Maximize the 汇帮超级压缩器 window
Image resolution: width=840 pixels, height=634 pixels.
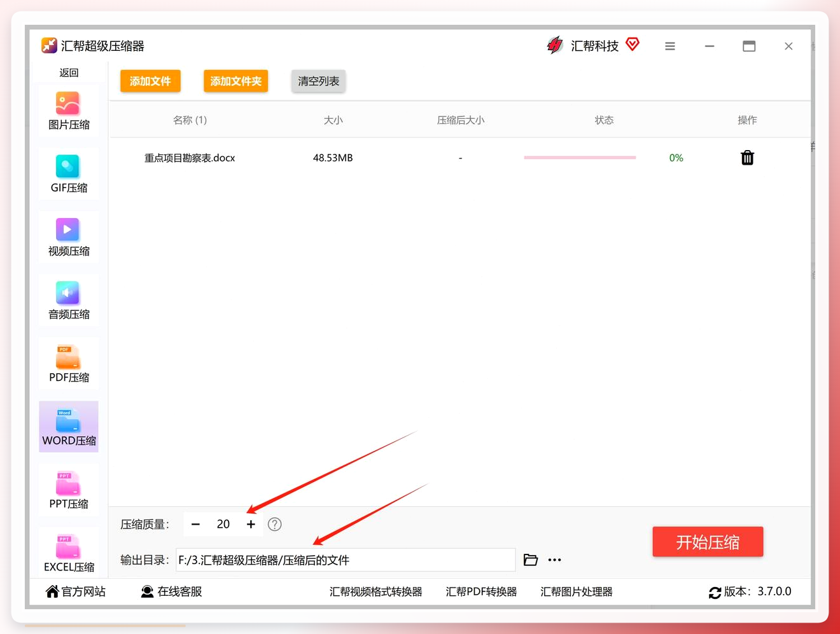tap(749, 46)
